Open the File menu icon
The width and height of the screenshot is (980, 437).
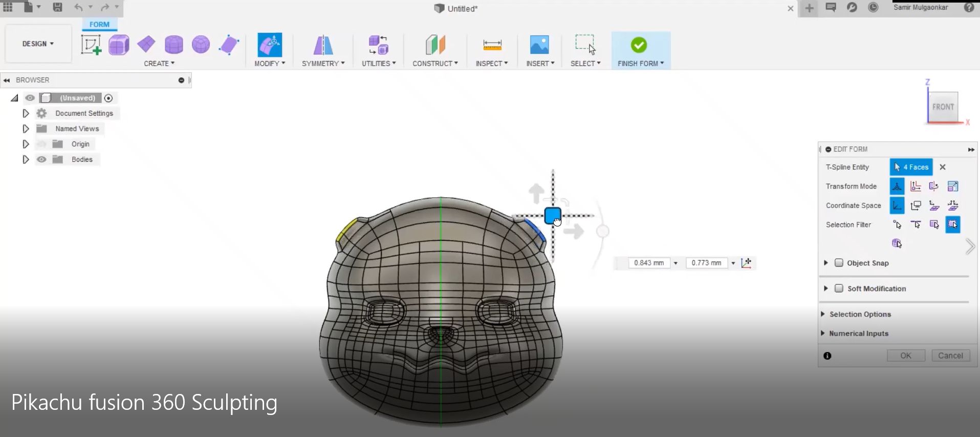tap(29, 7)
